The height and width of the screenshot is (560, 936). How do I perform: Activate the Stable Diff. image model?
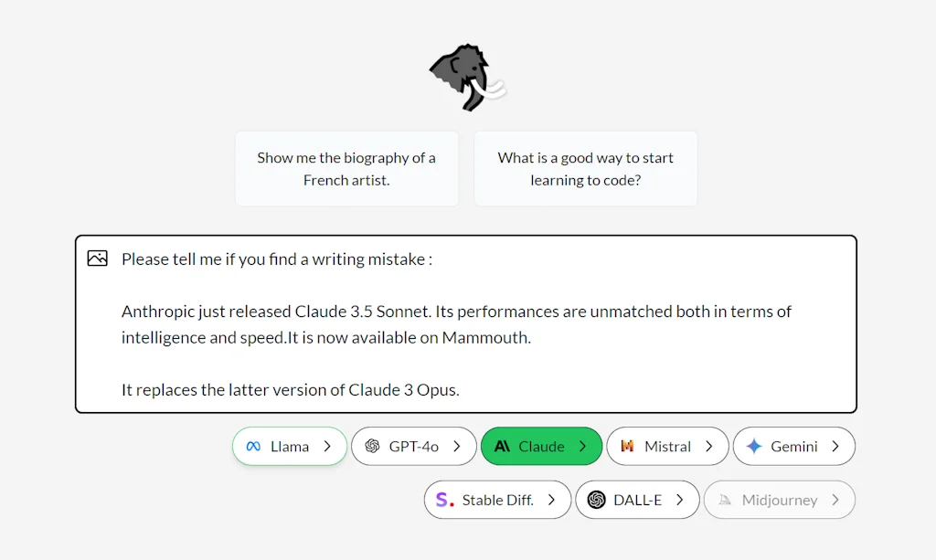pyautogui.click(x=497, y=500)
